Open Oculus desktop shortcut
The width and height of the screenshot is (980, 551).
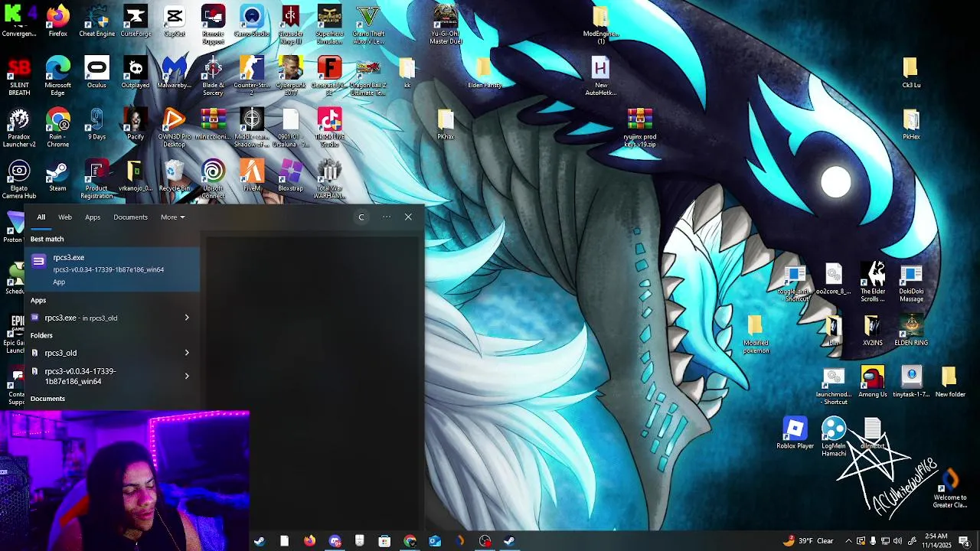(x=96, y=73)
